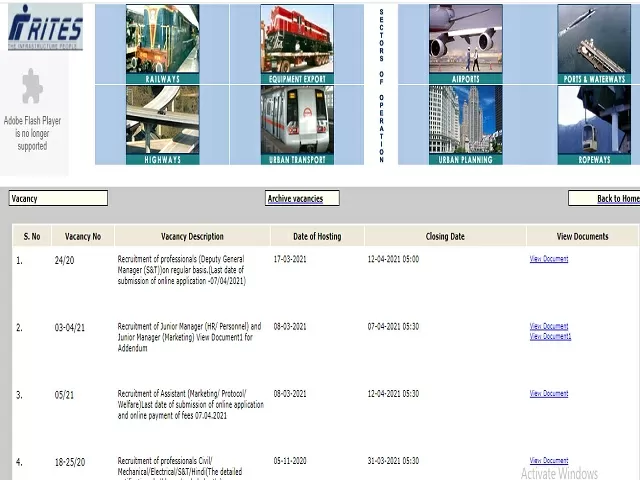
Task: Click the Deputy General Manager (S&T) description
Action: [182, 270]
